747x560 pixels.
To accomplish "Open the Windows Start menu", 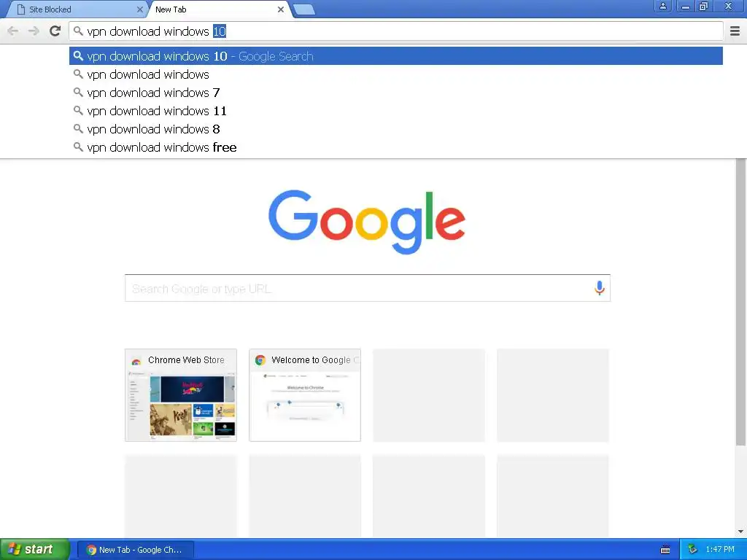I will coord(35,549).
